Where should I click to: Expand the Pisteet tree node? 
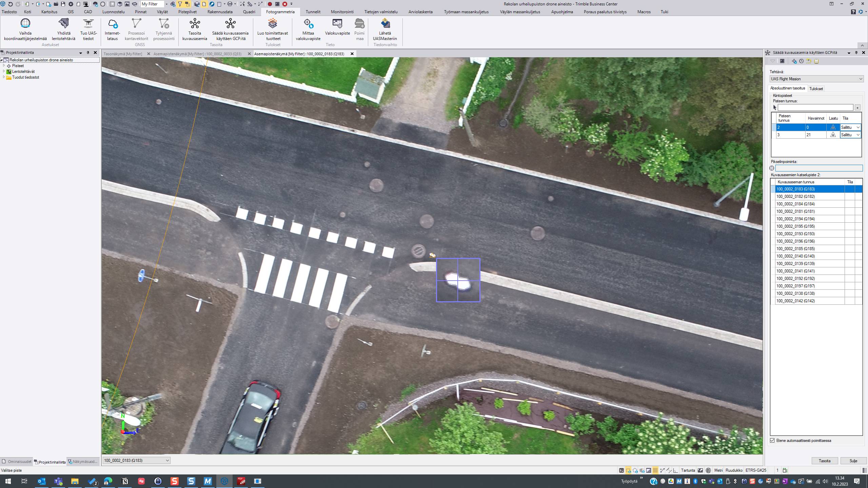4,66
